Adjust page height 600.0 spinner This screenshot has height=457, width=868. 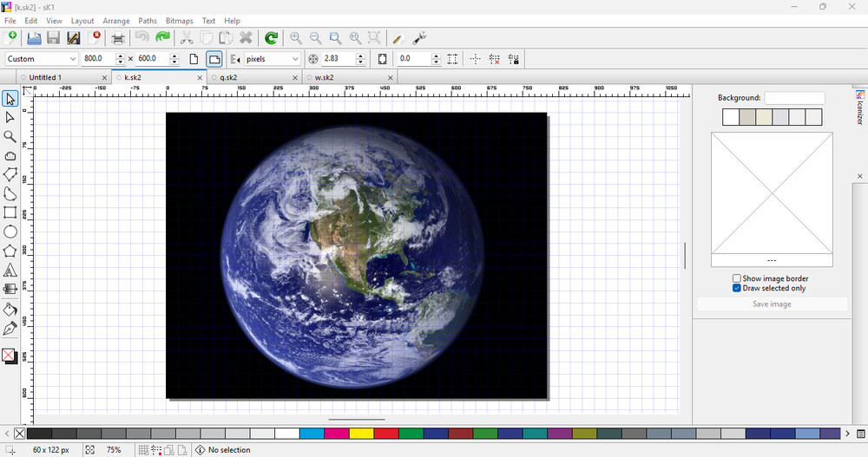174,59
